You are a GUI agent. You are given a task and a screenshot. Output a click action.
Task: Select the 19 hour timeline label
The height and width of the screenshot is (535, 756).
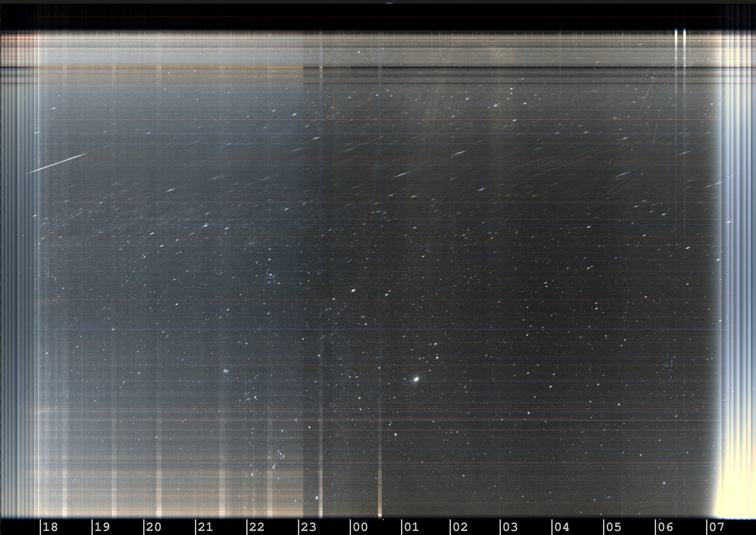[102, 527]
